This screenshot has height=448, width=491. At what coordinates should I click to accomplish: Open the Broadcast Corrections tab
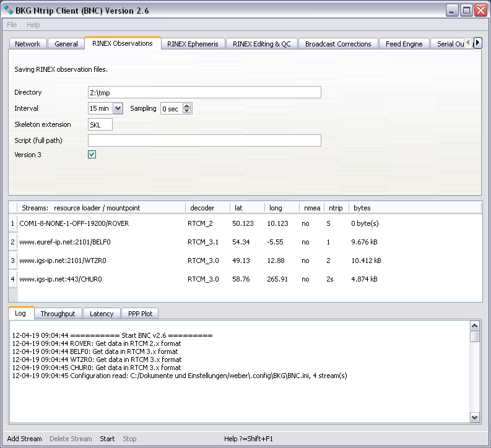click(x=338, y=44)
